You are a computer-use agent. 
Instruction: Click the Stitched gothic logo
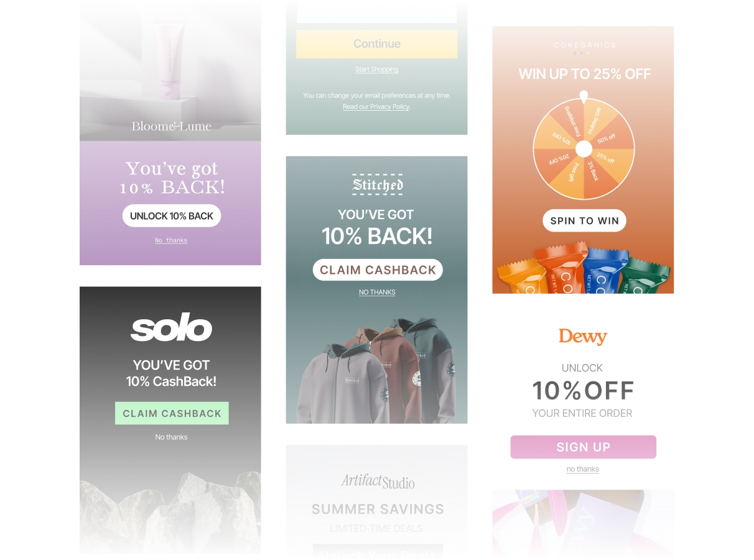click(378, 184)
